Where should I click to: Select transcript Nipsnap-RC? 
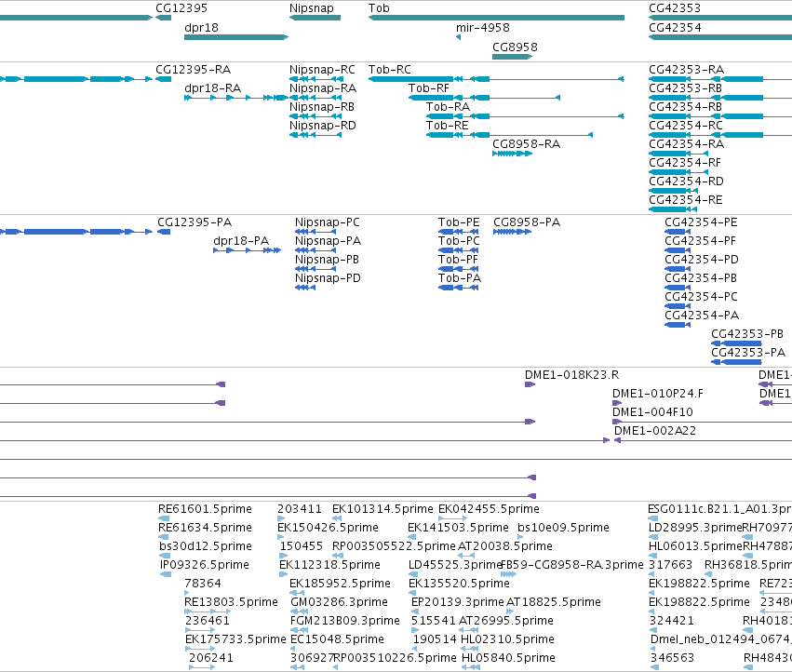[316, 79]
